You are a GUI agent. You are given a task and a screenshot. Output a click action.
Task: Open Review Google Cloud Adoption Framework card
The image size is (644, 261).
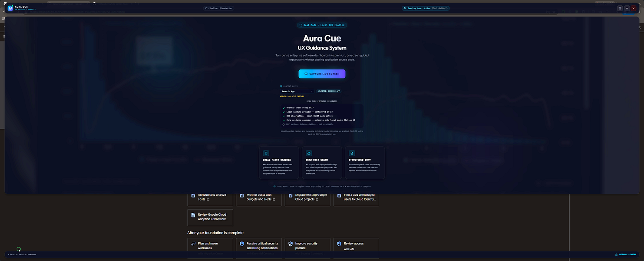click(x=210, y=217)
